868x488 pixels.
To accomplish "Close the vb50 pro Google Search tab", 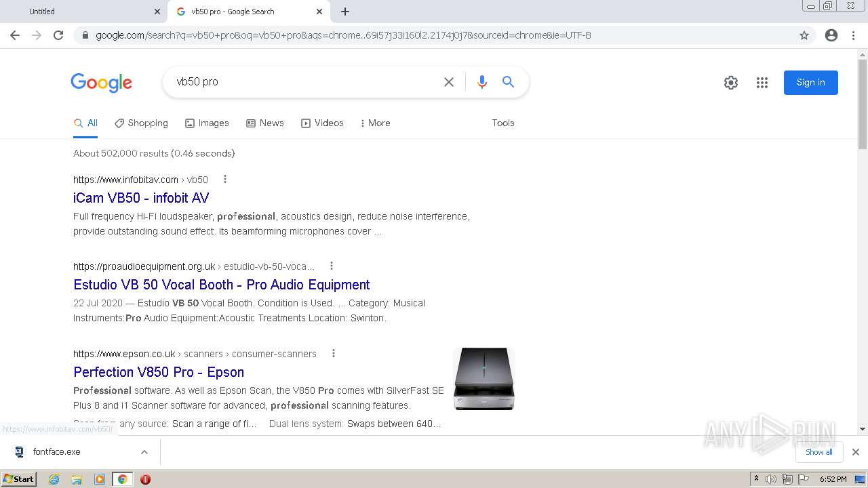I will tap(319, 12).
